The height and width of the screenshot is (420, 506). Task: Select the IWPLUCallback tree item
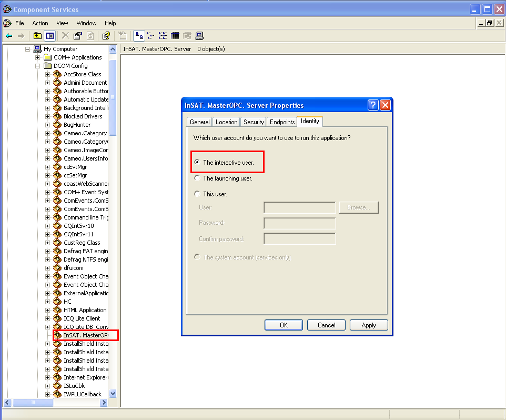[x=83, y=395]
